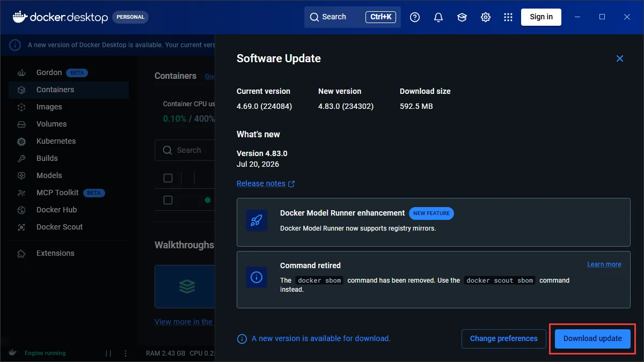
Task: Close the Software Update panel
Action: pos(620,58)
